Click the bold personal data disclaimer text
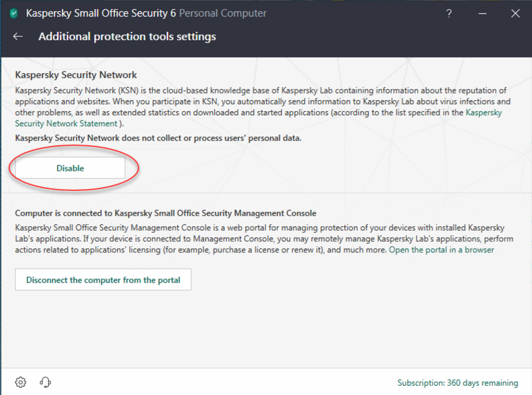Image resolution: width=532 pixels, height=395 pixels. click(158, 138)
